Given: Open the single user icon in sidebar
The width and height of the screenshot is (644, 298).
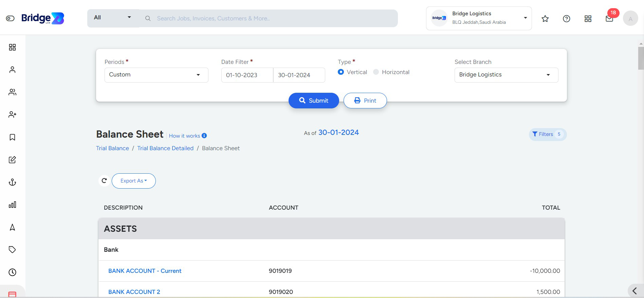Looking at the screenshot, I should point(12,70).
